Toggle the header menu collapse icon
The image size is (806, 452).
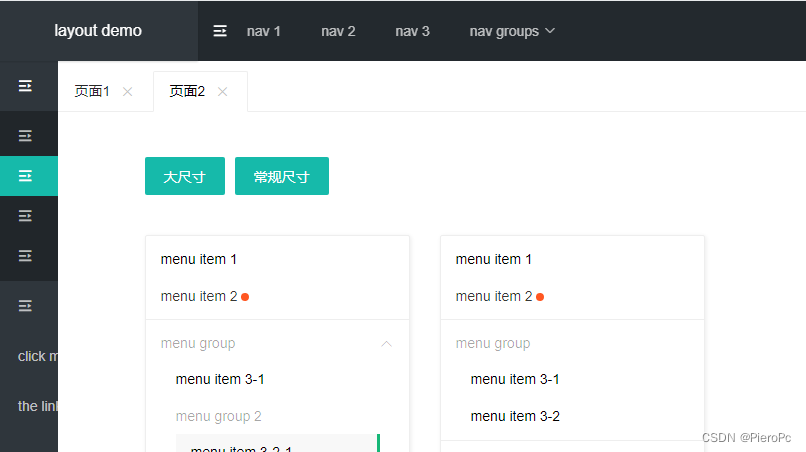pyautogui.click(x=220, y=31)
